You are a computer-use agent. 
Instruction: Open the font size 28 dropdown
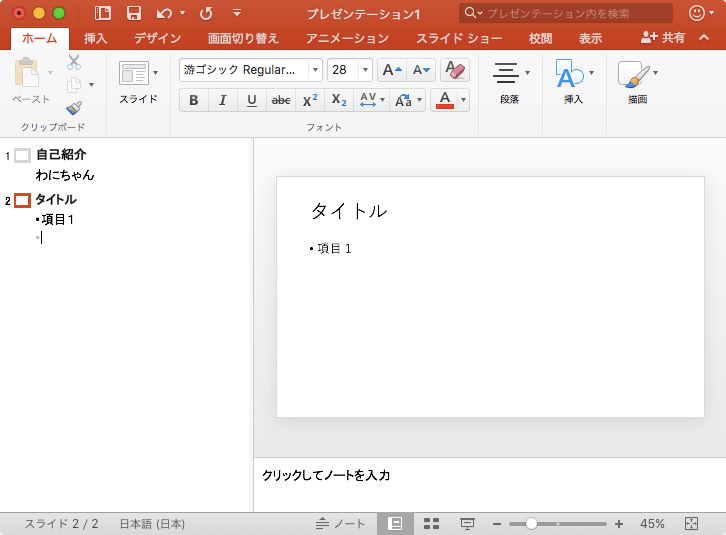[x=365, y=70]
